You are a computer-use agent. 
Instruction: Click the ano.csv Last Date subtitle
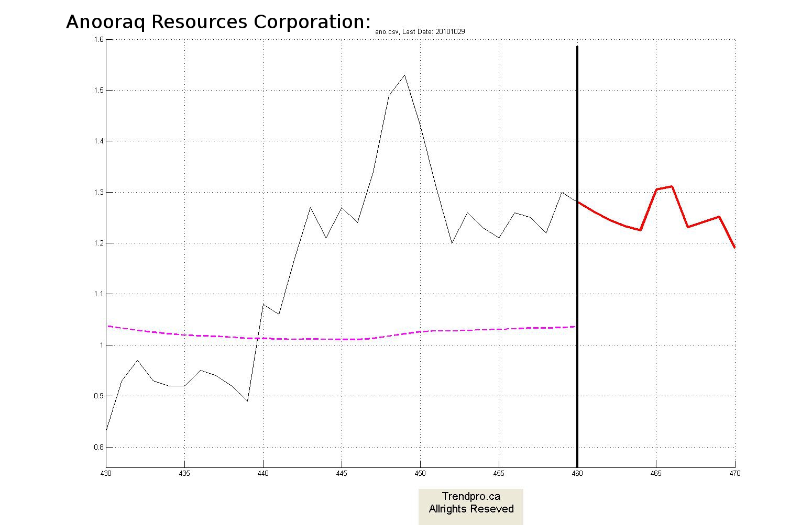pos(420,32)
